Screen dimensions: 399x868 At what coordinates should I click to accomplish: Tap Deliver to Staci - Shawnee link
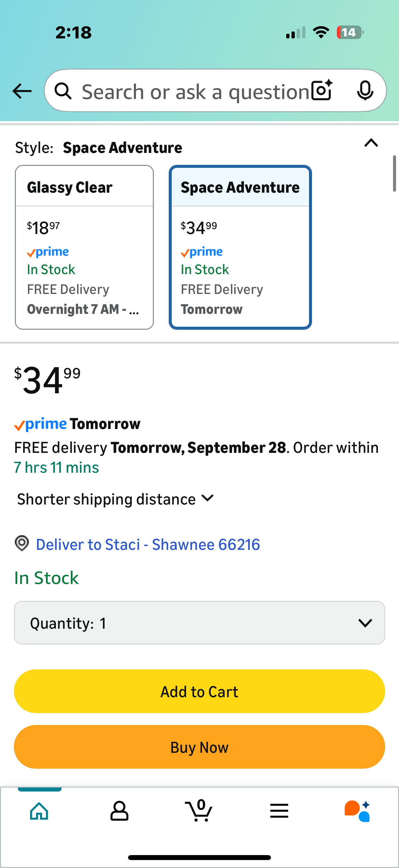148,545
